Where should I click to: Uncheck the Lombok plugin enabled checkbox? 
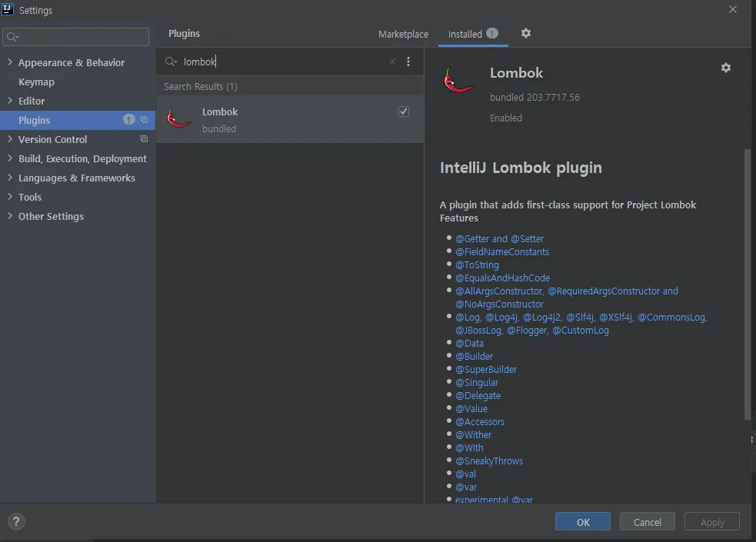point(404,111)
